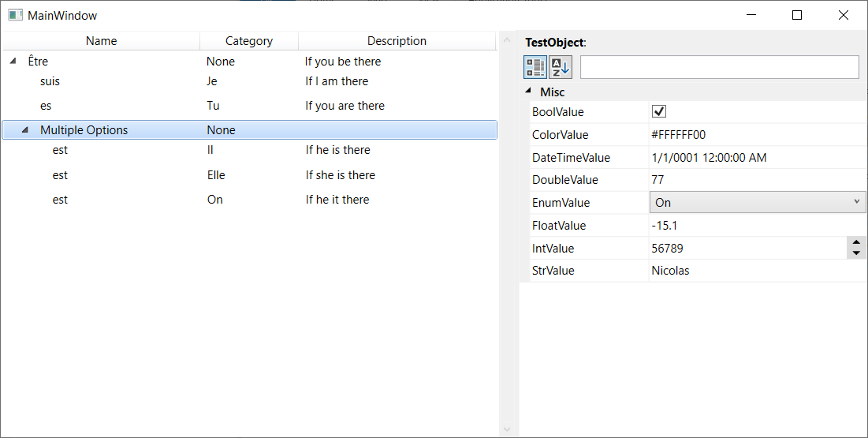Select the 'es' row with category Tu

pyautogui.click(x=46, y=106)
